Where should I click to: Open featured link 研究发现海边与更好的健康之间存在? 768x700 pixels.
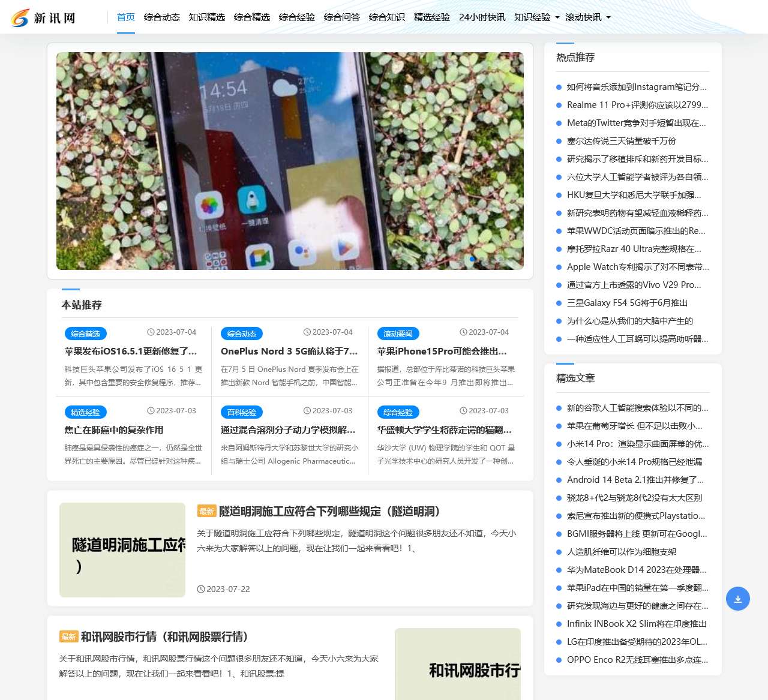coord(637,606)
